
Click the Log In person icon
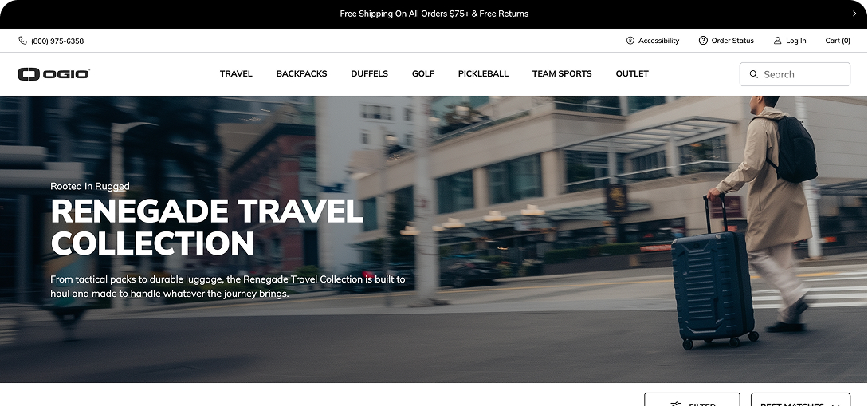(x=777, y=41)
